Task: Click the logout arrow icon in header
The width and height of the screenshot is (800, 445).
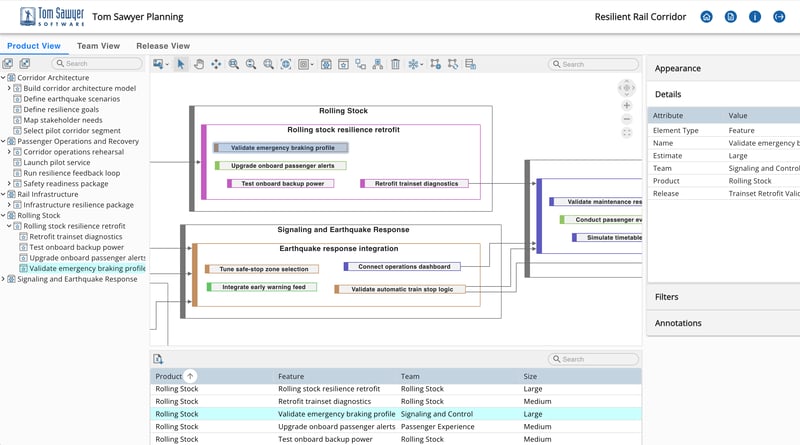Action: pos(779,17)
